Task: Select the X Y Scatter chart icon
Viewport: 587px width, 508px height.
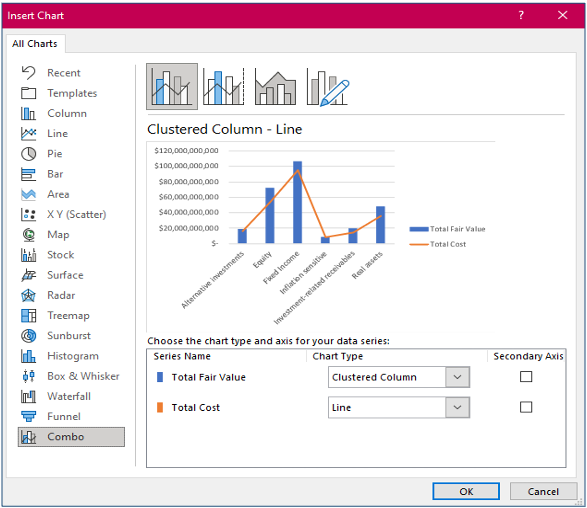Action: (28, 215)
